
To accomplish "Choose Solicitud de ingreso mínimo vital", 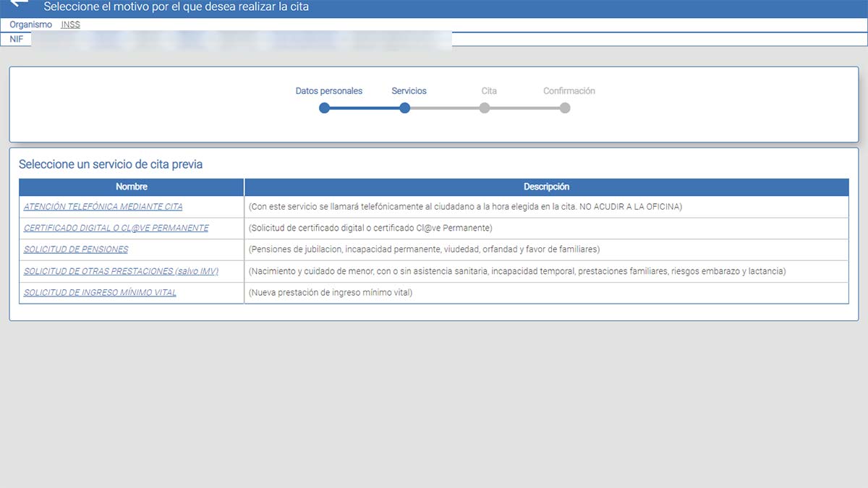I will (100, 293).
